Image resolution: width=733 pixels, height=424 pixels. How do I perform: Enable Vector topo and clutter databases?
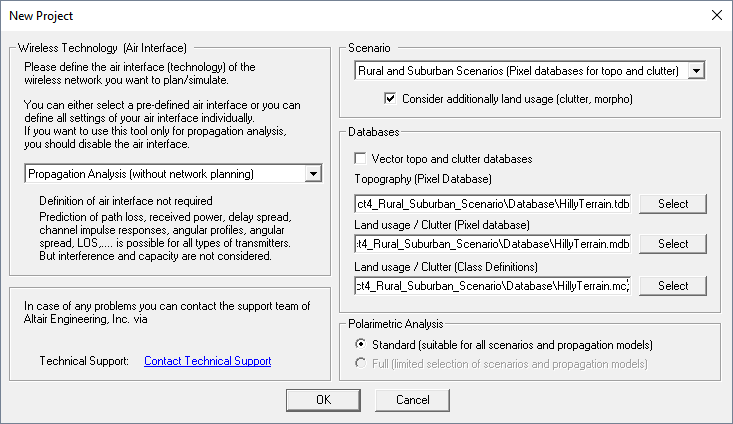[361, 158]
